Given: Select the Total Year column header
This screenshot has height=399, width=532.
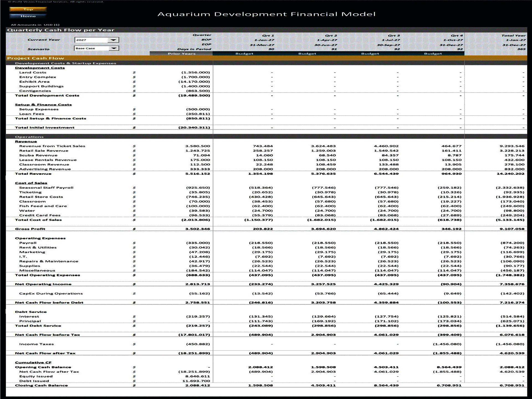Looking at the screenshot, I should 513,35.
